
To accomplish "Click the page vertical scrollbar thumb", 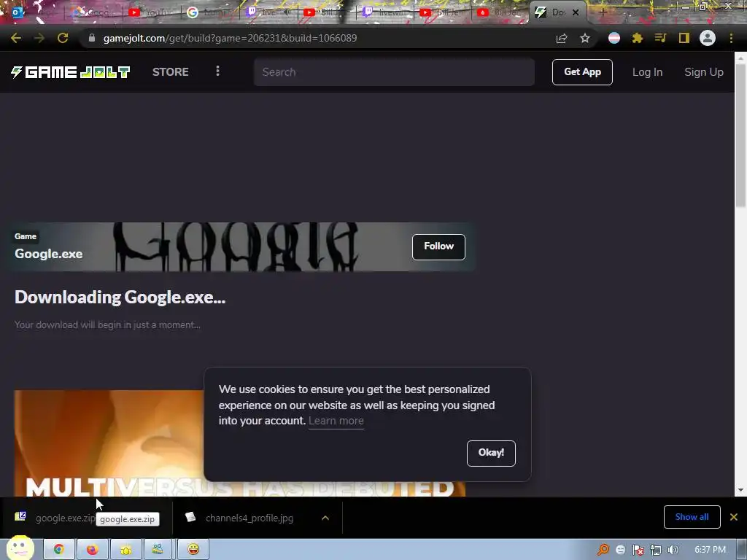I will [x=740, y=135].
